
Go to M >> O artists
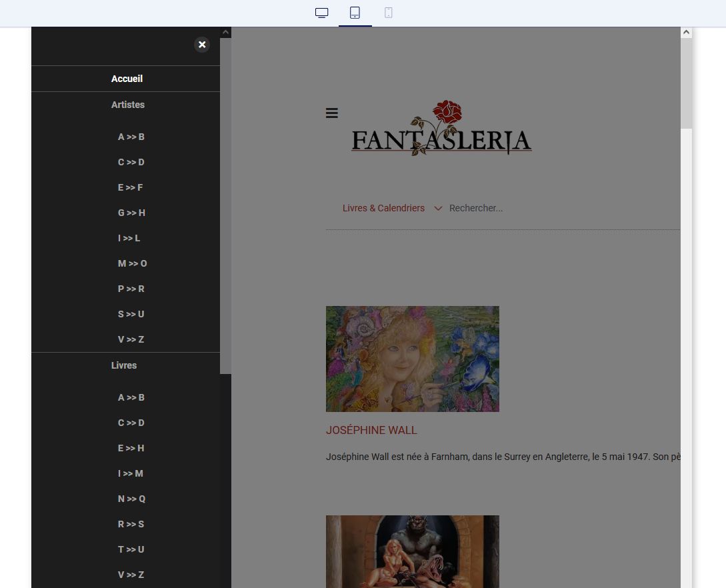point(132,263)
